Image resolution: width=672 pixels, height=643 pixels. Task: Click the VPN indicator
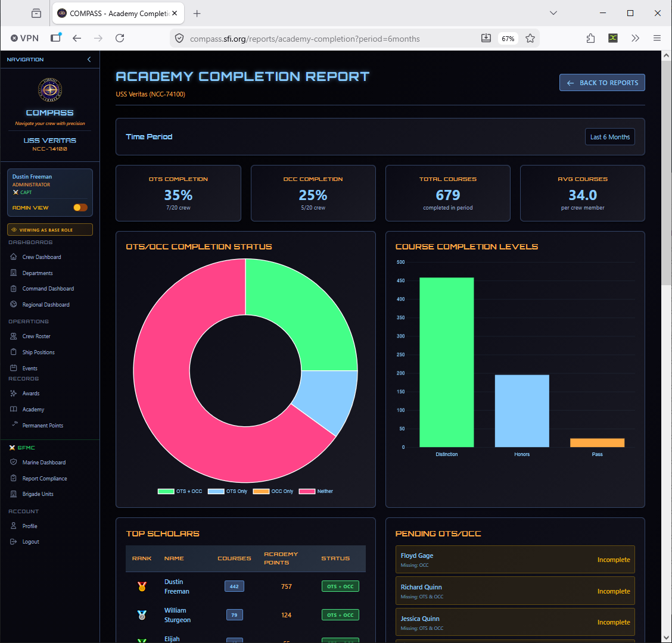point(24,38)
